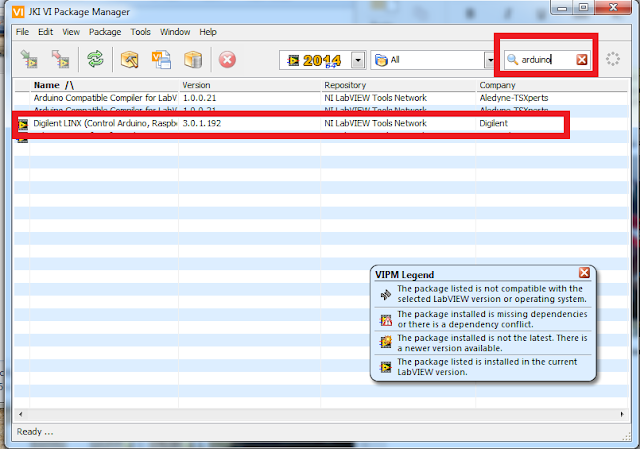Click the busy spinner indicator

point(612,60)
